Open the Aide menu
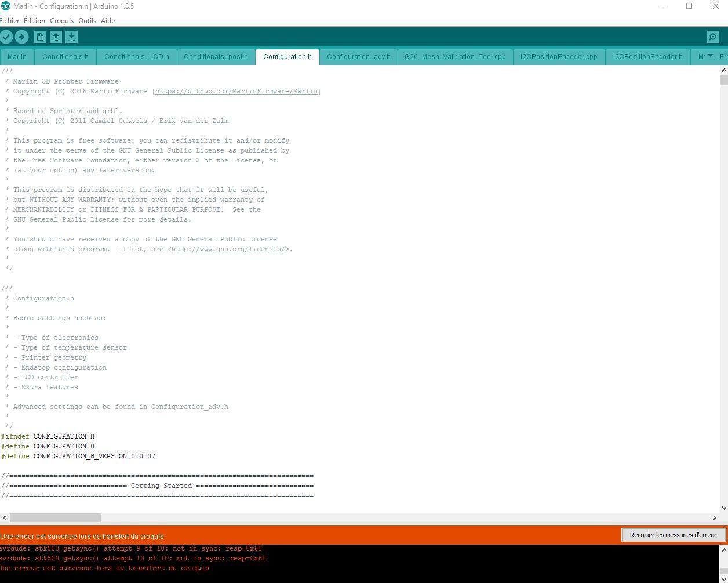The height and width of the screenshot is (583, 728). pos(108,20)
